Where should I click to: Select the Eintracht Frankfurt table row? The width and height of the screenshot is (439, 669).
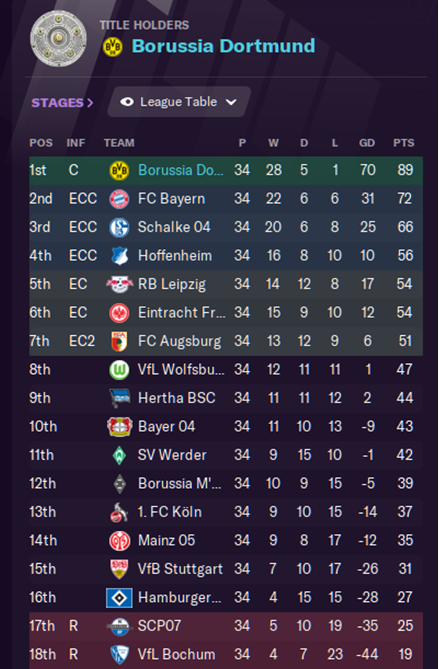click(x=226, y=313)
